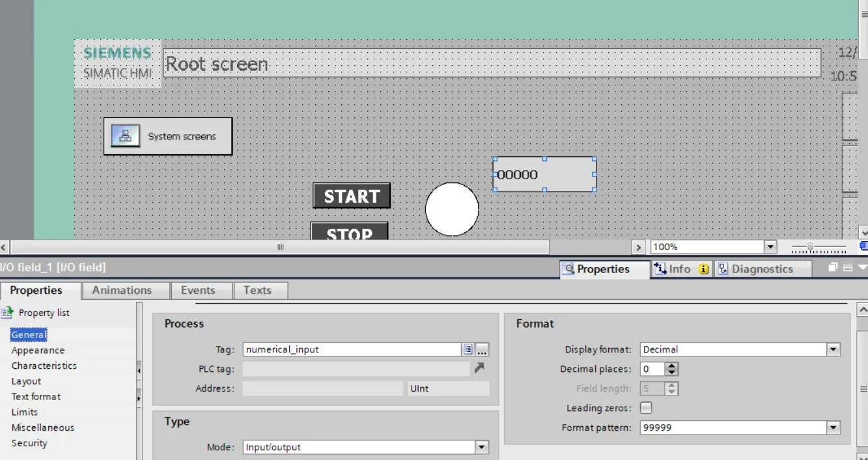Screen dimensions: 868x460
Task: Select Layout in the property list
Action: pyautogui.click(x=26, y=381)
